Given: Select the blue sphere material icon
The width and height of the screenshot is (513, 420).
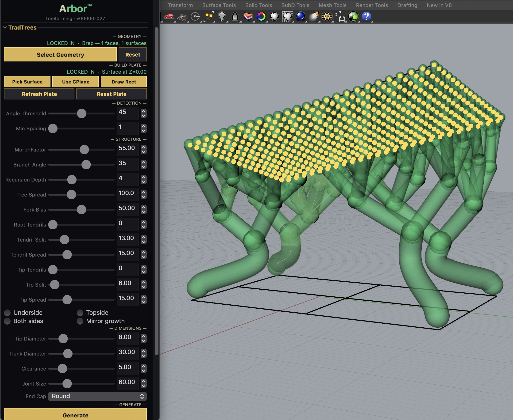Looking at the screenshot, I should point(300,16).
